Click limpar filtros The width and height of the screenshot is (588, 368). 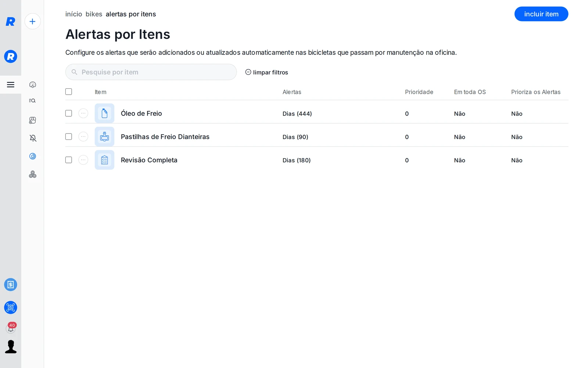coord(267,72)
